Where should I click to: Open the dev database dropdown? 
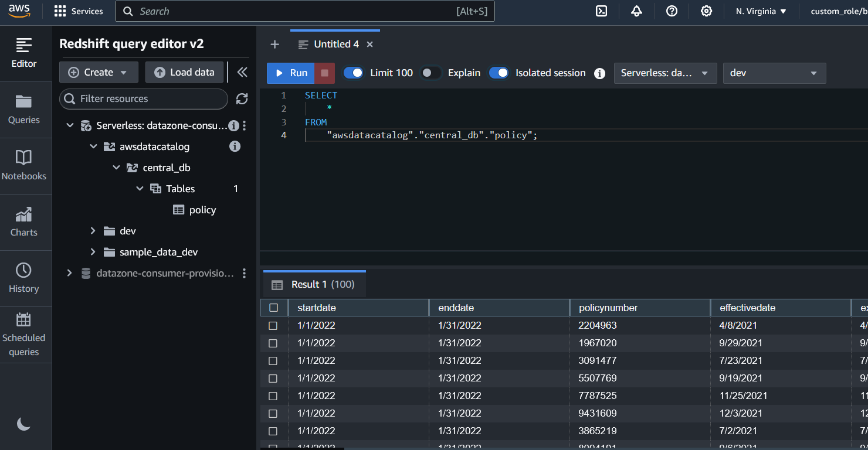click(774, 73)
